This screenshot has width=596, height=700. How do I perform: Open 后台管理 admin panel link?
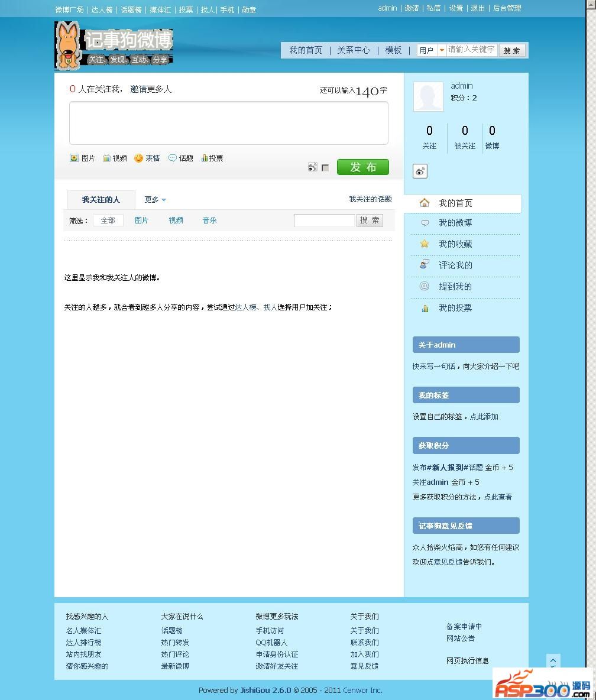pos(507,8)
